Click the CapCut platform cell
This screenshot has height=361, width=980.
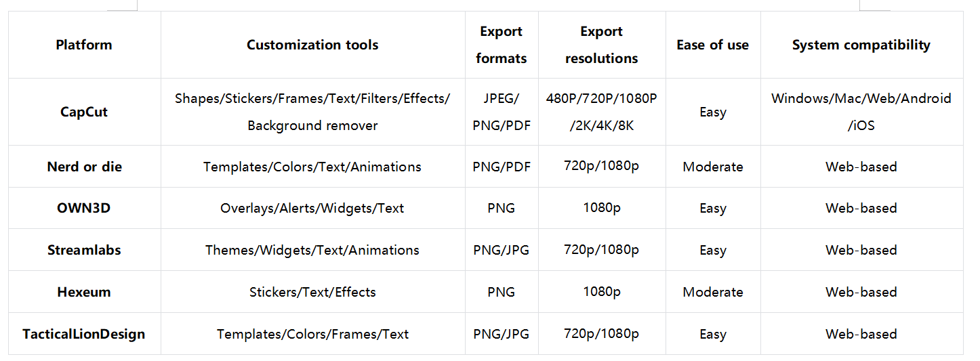(84, 112)
